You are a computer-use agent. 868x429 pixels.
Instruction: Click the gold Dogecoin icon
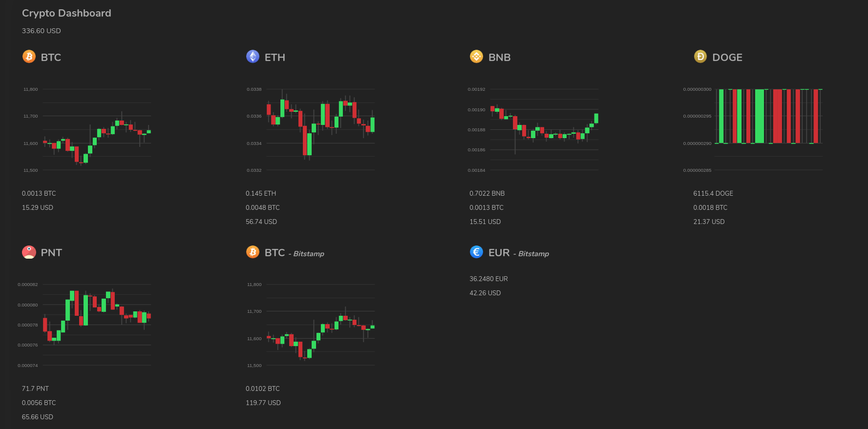coord(700,57)
